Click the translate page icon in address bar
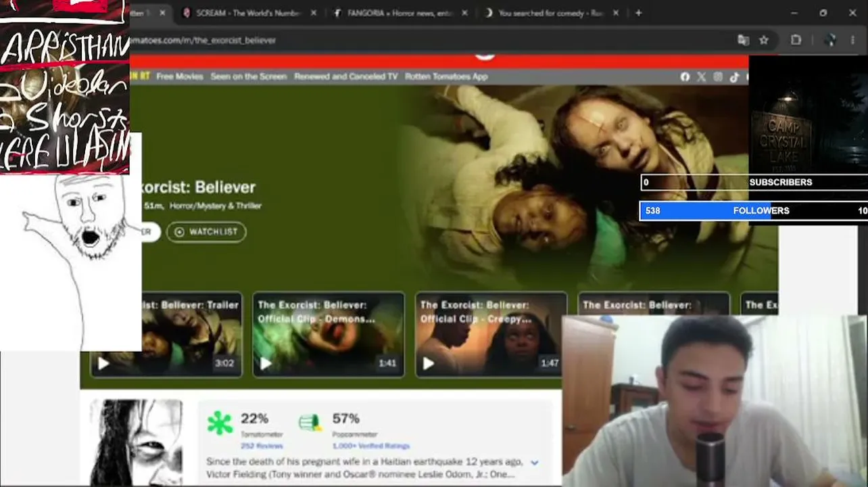This screenshot has width=868, height=487. (x=744, y=40)
